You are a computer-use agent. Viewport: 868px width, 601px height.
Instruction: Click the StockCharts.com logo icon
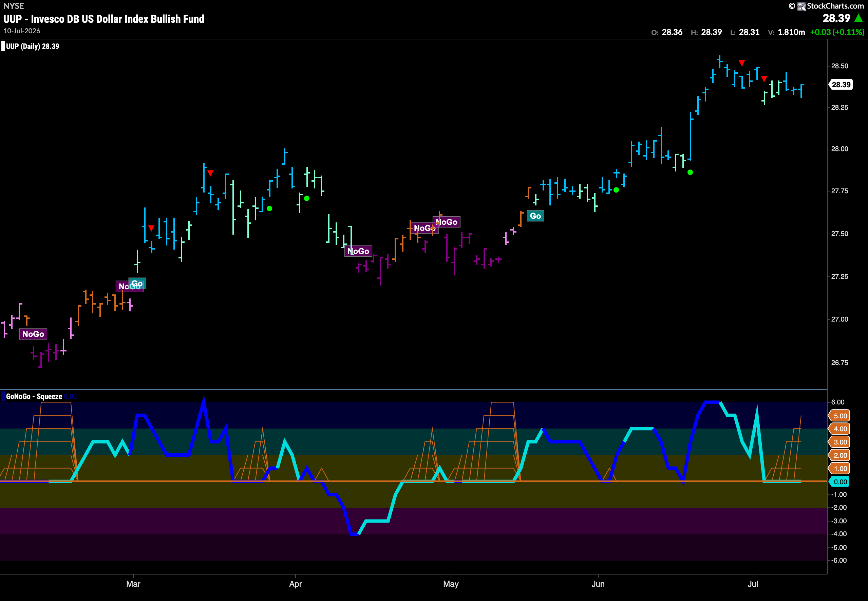[801, 6]
